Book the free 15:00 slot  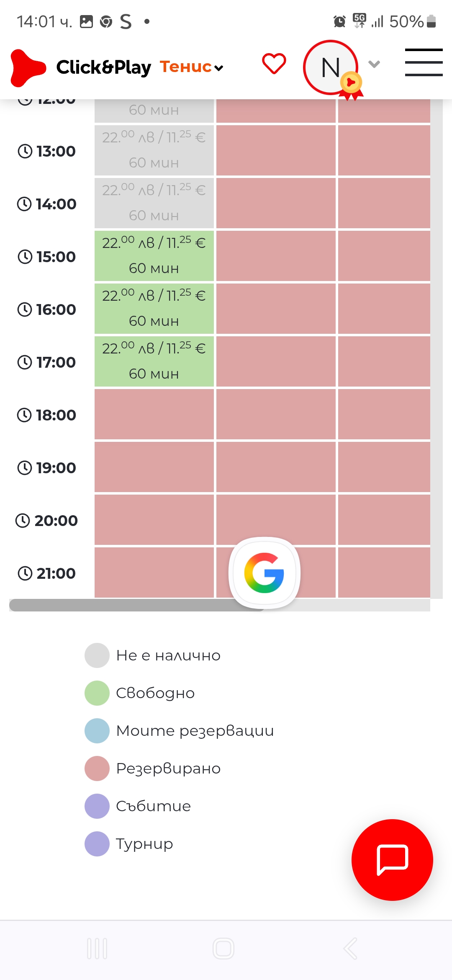pyautogui.click(x=154, y=256)
